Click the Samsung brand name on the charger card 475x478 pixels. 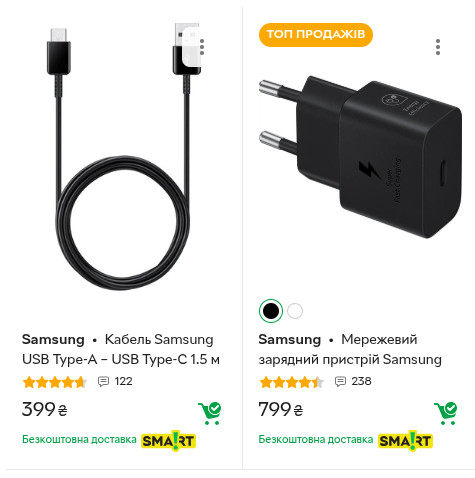(289, 340)
